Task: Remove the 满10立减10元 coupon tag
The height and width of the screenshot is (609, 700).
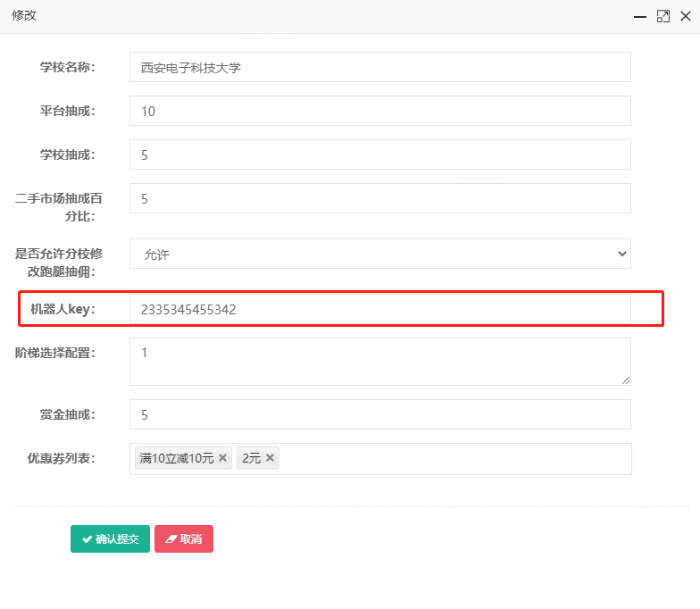Action: [223, 457]
